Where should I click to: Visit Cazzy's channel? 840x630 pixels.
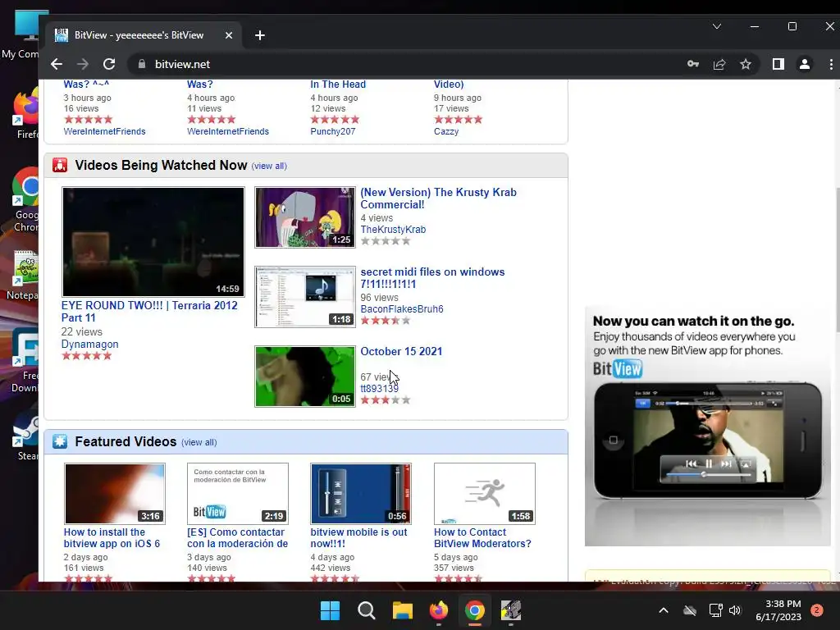[446, 131]
